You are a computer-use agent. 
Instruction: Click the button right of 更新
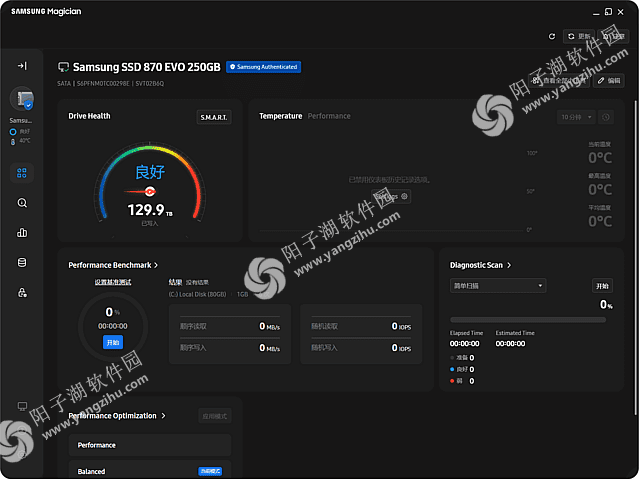613,36
